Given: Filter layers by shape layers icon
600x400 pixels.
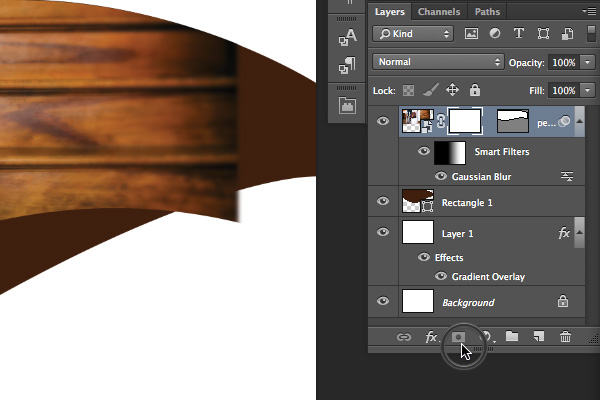Looking at the screenshot, I should point(543,34).
